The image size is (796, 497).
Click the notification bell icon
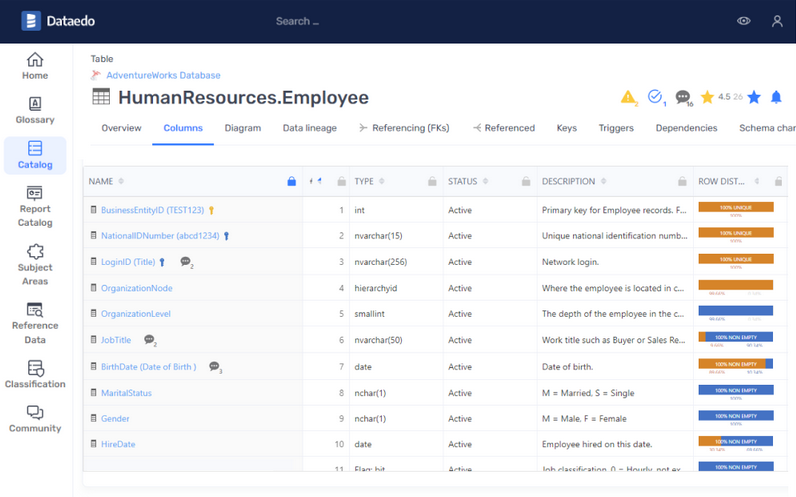coord(776,96)
